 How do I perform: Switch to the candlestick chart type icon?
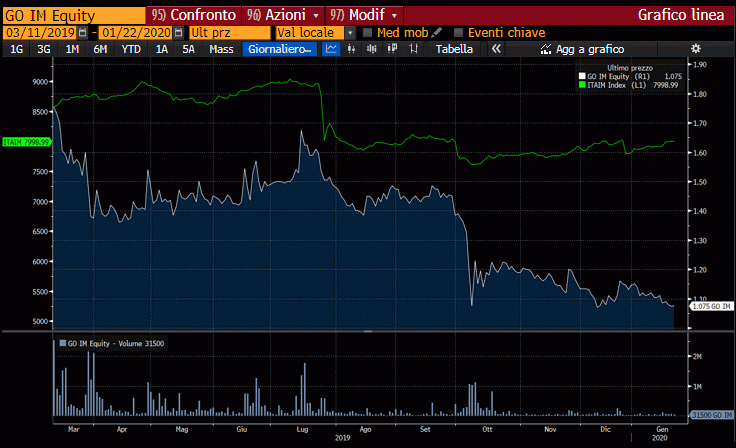coord(372,49)
